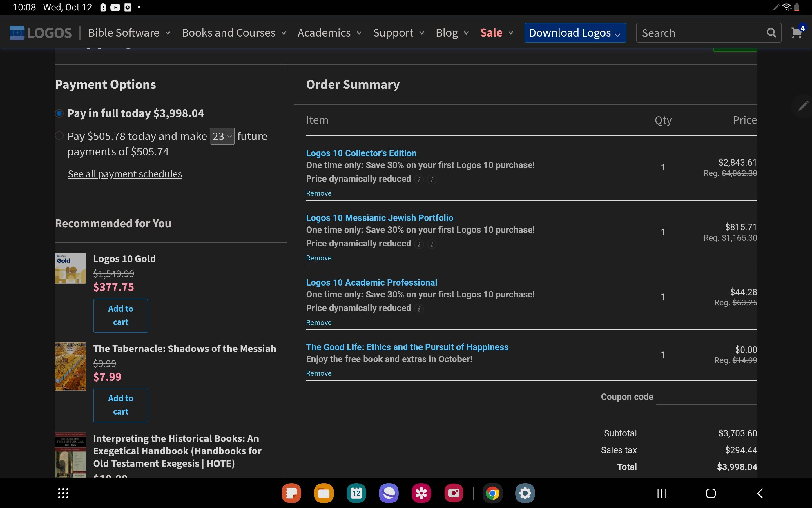
Task: Select Pay in full today option
Action: click(x=59, y=114)
